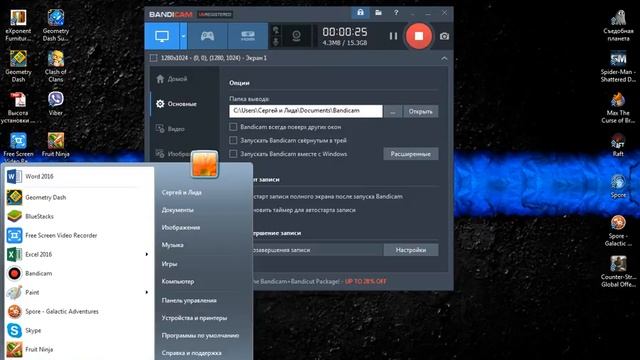Enable launch Bandicam with Windows checkbox
The image size is (640, 360).
[x=233, y=154]
